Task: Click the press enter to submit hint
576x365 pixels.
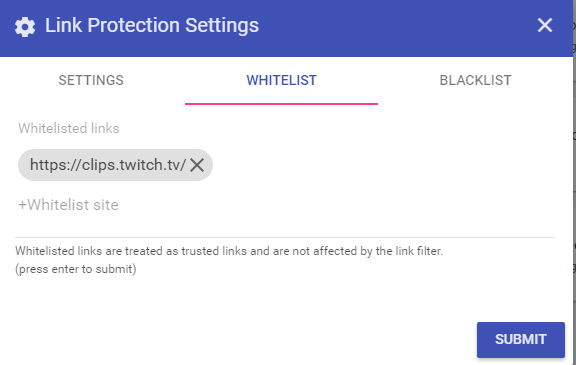Action: point(76,269)
